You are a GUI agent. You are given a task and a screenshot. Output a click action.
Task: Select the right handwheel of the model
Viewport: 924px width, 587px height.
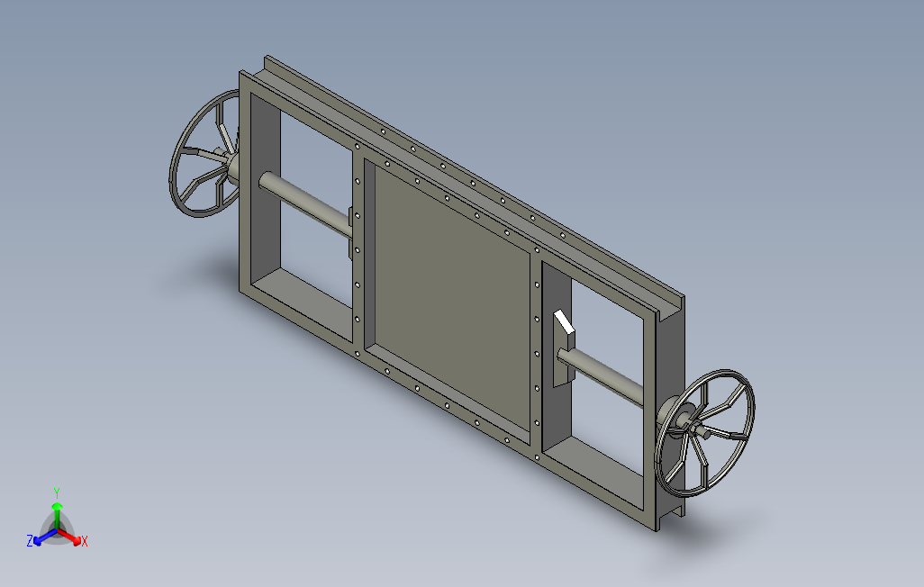click(705, 434)
